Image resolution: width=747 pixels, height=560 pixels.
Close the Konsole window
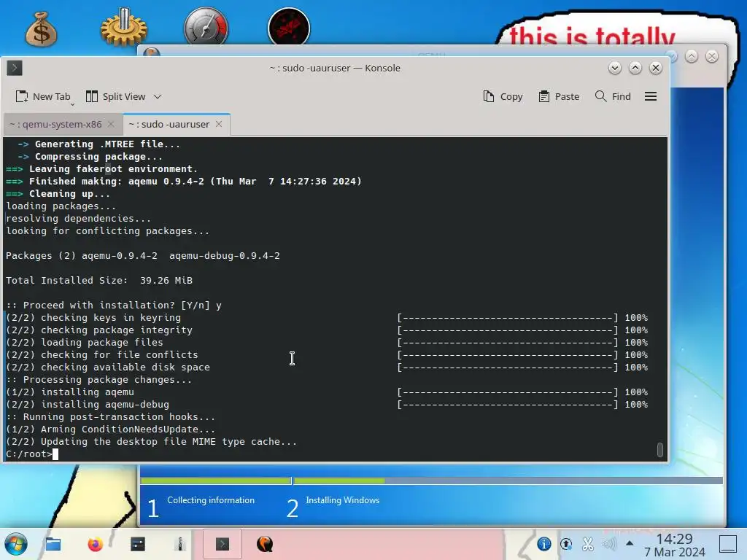[x=656, y=68]
